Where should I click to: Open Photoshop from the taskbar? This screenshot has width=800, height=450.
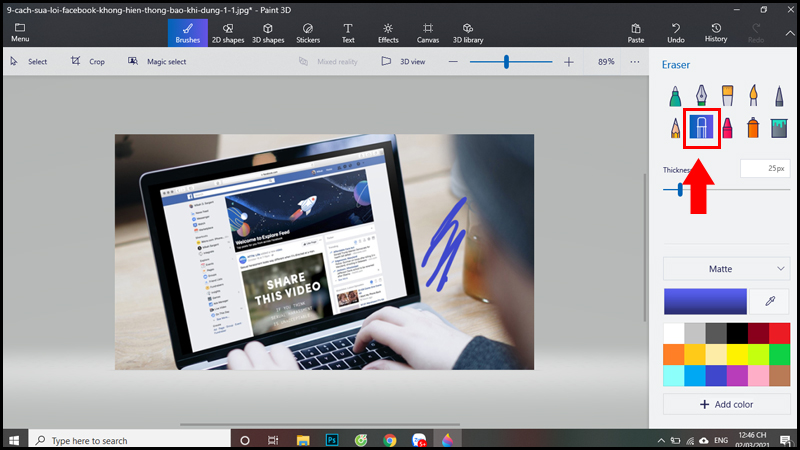point(332,440)
